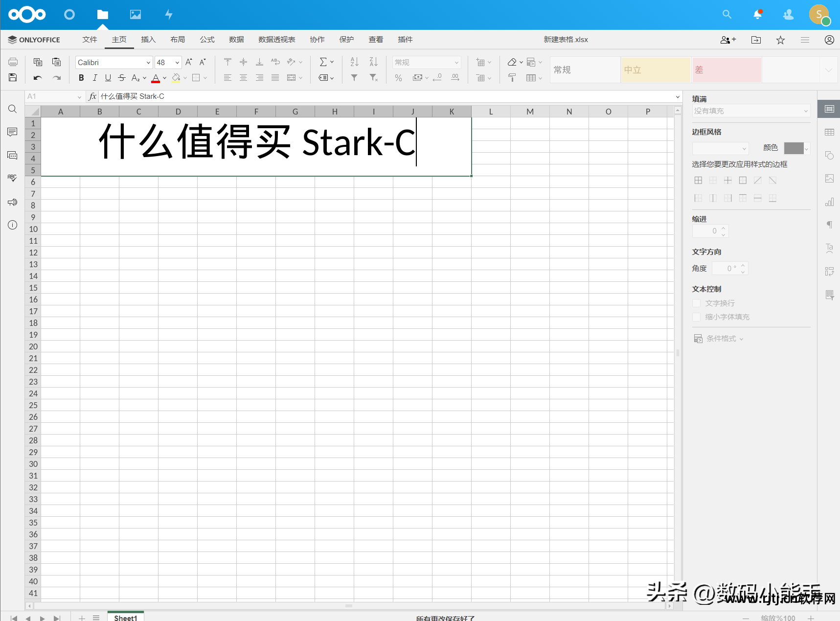Sort descending Z to A

pos(374,62)
